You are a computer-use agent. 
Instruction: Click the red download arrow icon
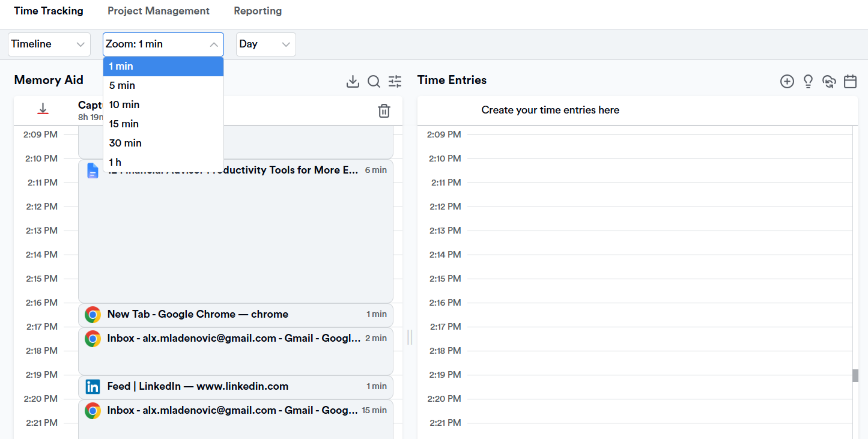[x=43, y=109]
